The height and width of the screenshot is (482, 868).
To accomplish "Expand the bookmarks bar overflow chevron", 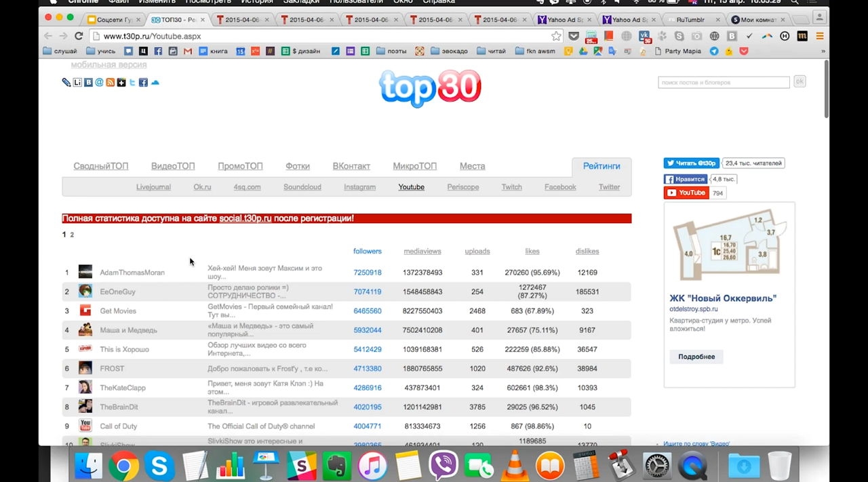I will tap(823, 51).
